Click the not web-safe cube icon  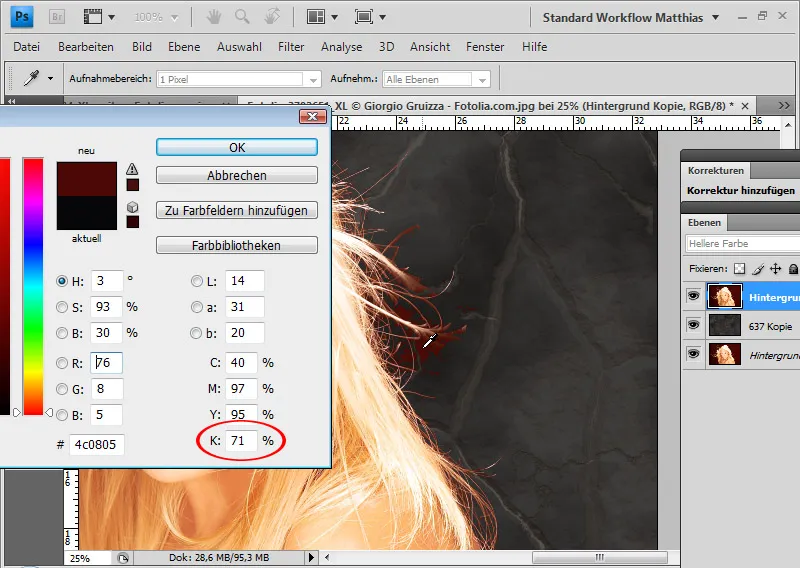[133, 207]
